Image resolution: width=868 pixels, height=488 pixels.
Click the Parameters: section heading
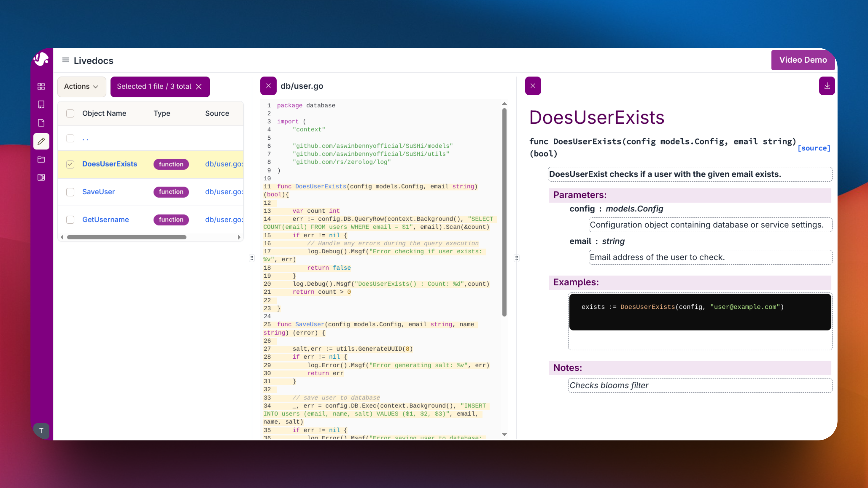[580, 195]
